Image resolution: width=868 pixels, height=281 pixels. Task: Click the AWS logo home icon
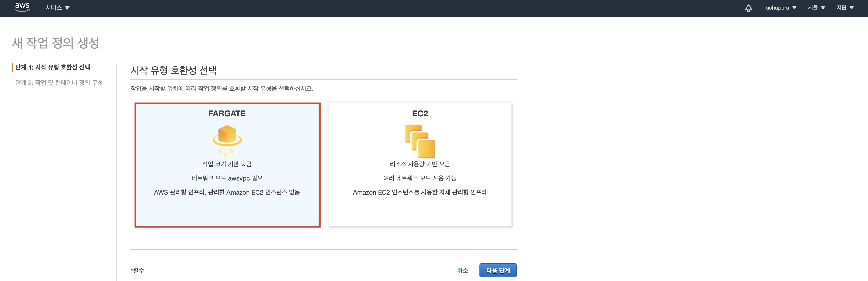[x=22, y=8]
